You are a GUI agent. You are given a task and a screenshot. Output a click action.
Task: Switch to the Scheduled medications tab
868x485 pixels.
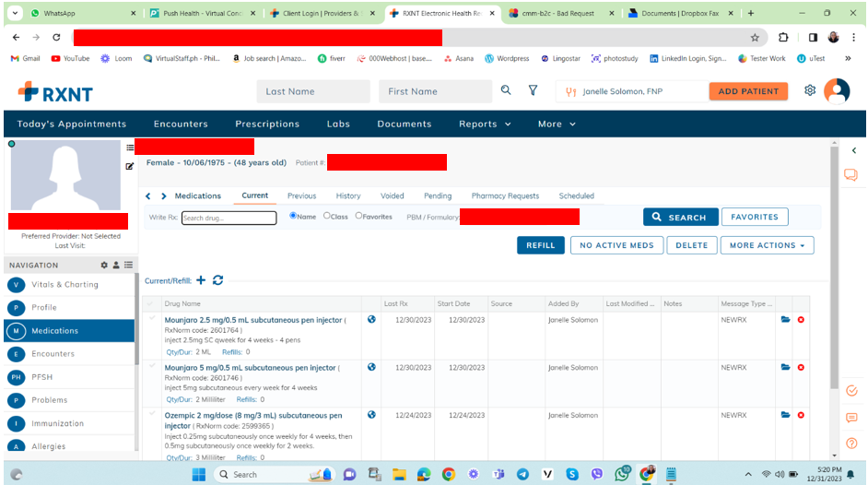[576, 196]
